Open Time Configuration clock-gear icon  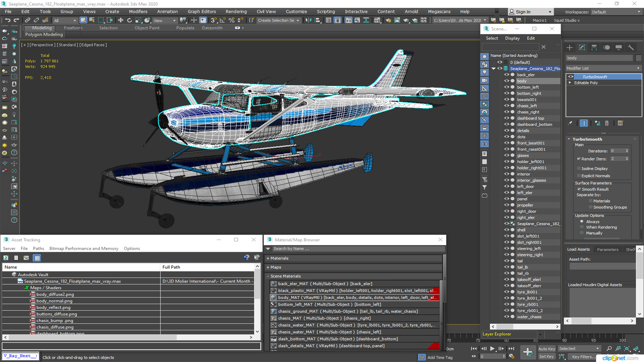pyautogui.click(x=512, y=356)
